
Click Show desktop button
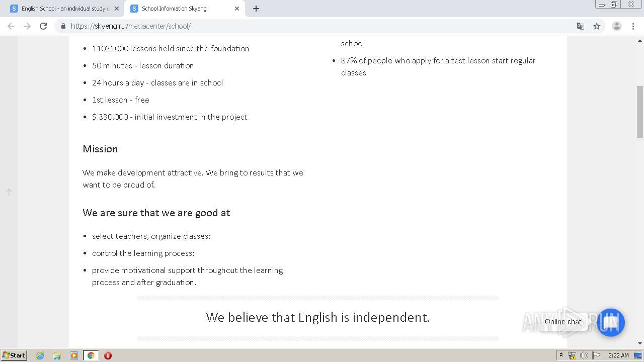point(638,355)
